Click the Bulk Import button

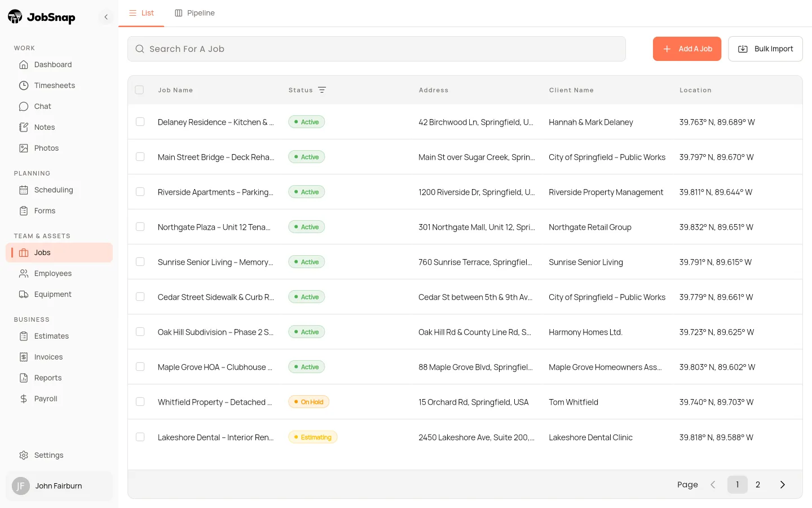tap(765, 49)
